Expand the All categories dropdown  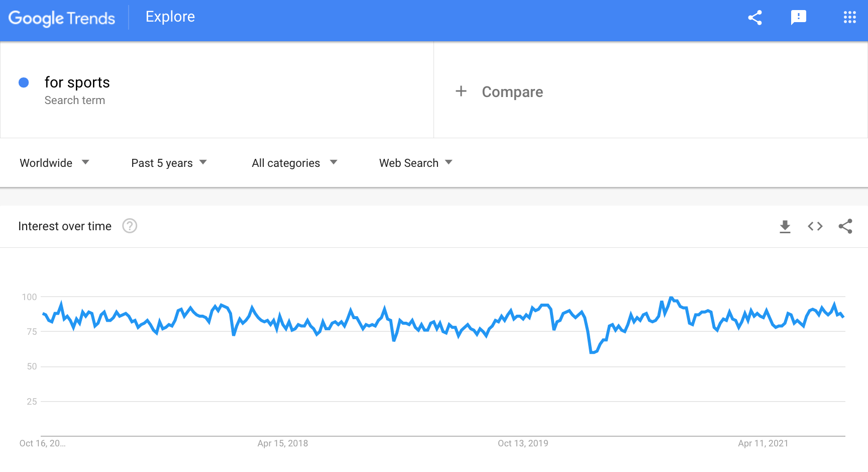point(294,163)
